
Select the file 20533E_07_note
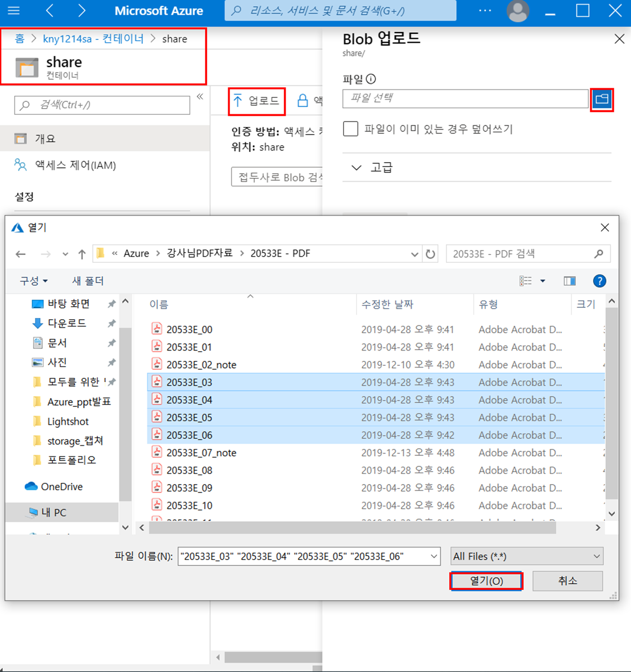point(201,453)
